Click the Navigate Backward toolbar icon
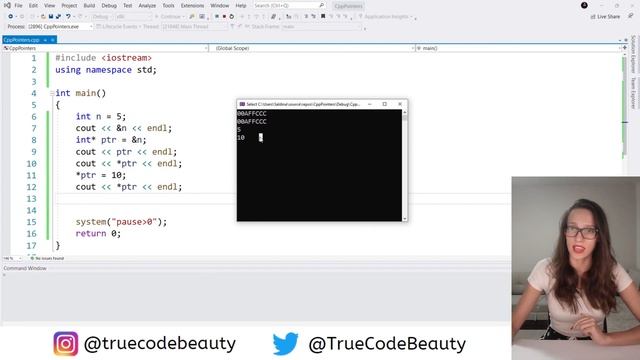640x360 pixels. (x=11, y=16)
